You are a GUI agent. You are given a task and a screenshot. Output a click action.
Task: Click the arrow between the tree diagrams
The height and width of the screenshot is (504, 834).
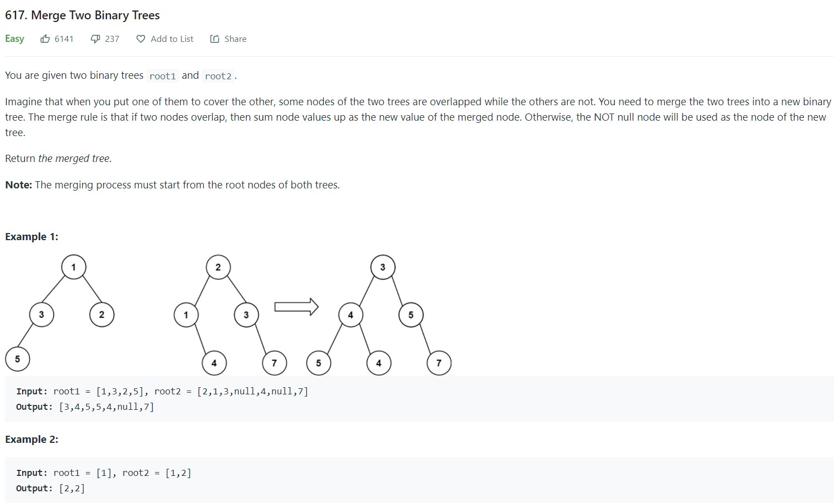[x=296, y=307]
